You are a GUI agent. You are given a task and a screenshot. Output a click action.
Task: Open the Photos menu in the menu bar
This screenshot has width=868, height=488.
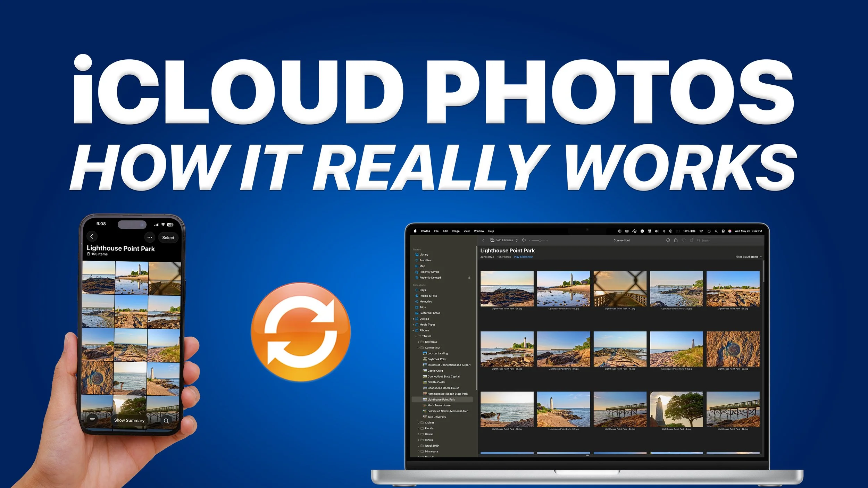[x=425, y=231]
